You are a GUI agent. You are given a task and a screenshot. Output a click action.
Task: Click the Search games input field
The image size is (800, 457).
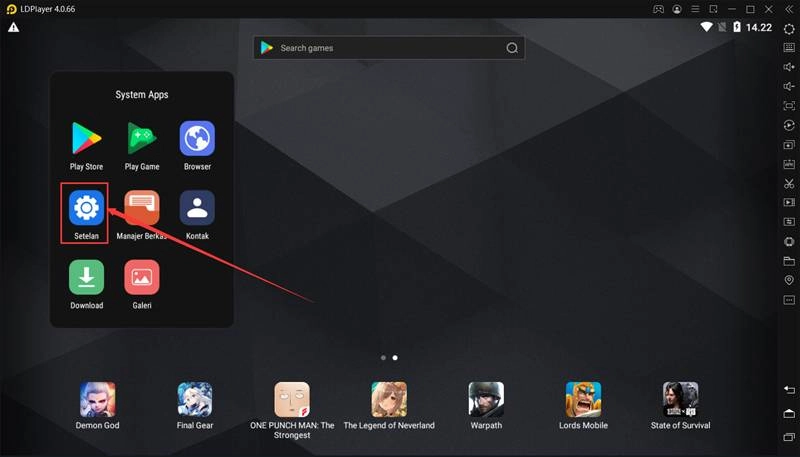(389, 48)
